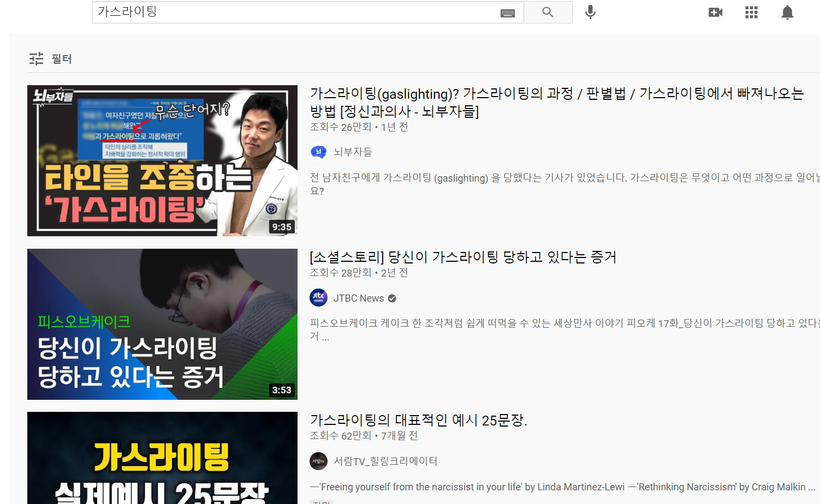Open the create video camera icon
The width and height of the screenshot is (820, 504).
tap(715, 12)
